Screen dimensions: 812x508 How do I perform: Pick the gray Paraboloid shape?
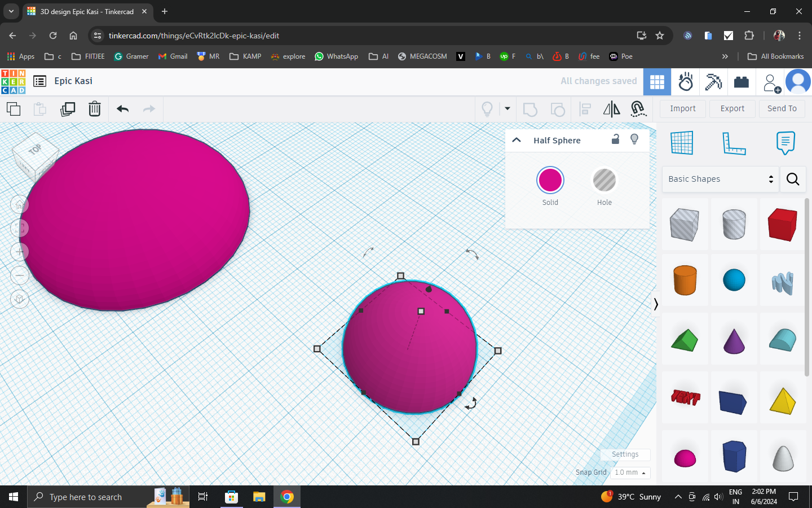pyautogui.click(x=783, y=458)
